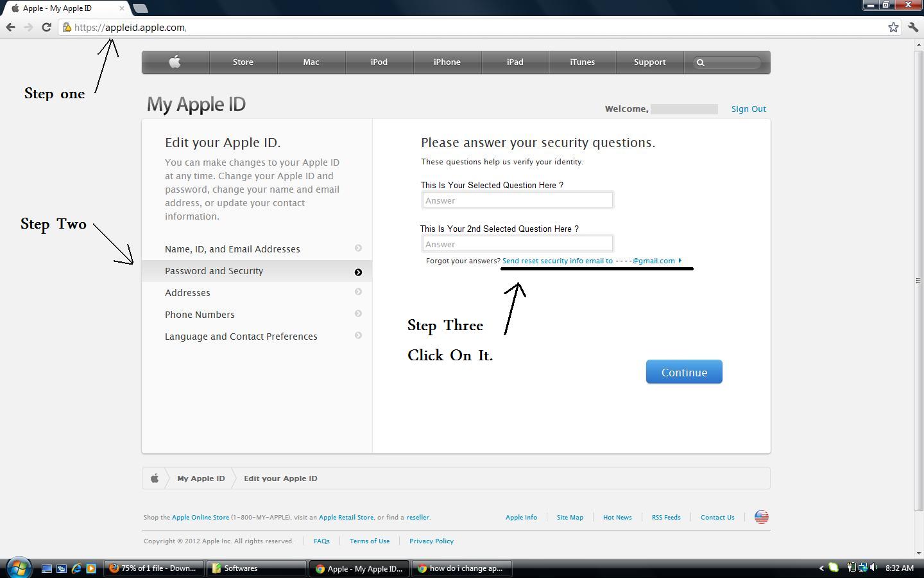
Task: Launch Windows Media Player from quick launch
Action: (91, 568)
